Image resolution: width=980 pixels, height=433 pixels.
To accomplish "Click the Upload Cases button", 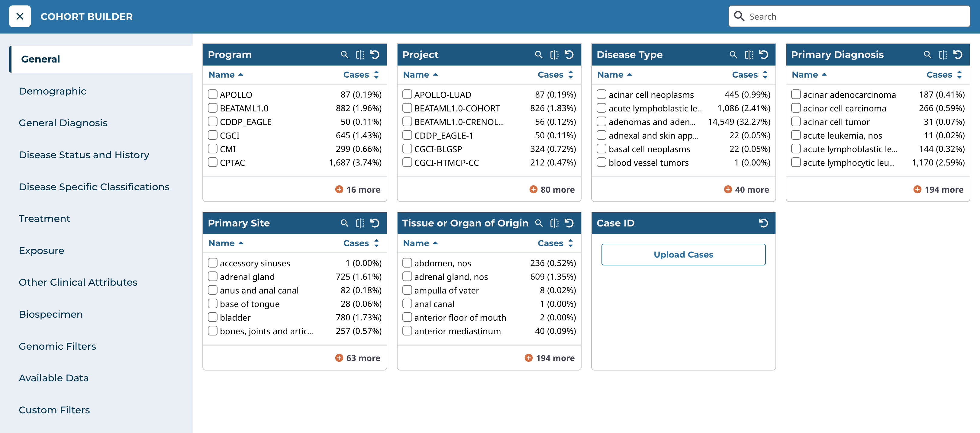I will coord(683,254).
